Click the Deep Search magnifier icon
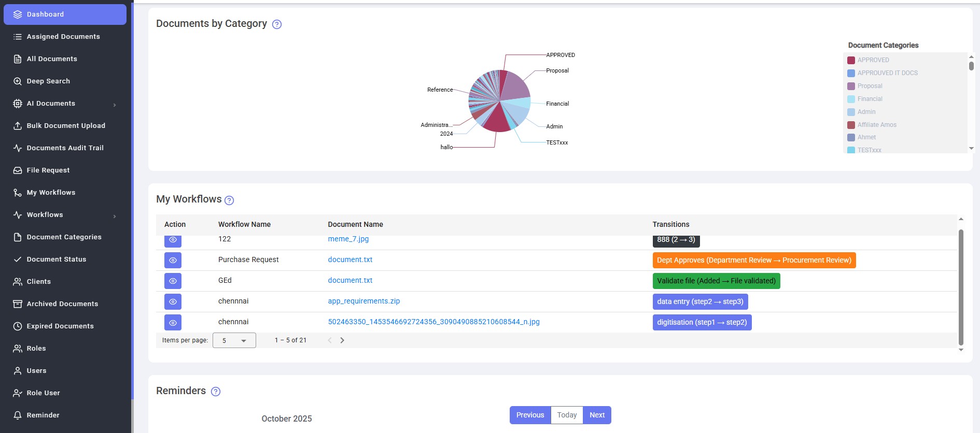Screen dimensions: 980x433 pos(18,81)
